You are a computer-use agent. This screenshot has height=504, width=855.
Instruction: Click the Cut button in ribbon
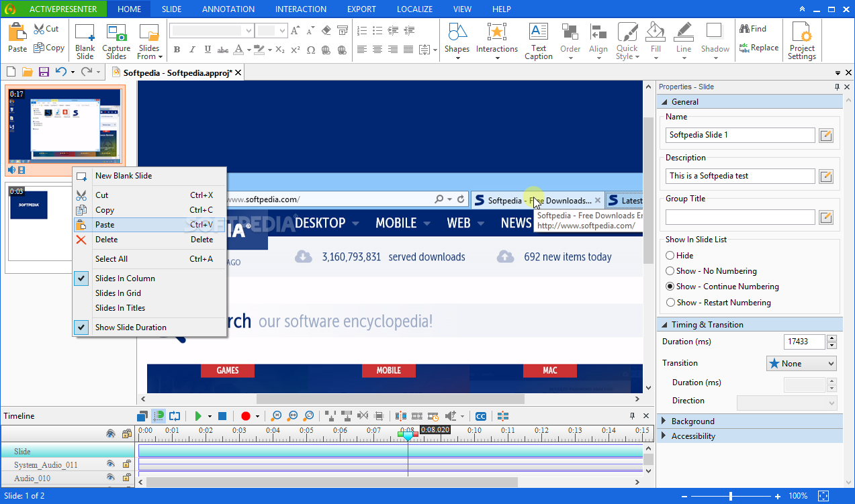tap(46, 29)
